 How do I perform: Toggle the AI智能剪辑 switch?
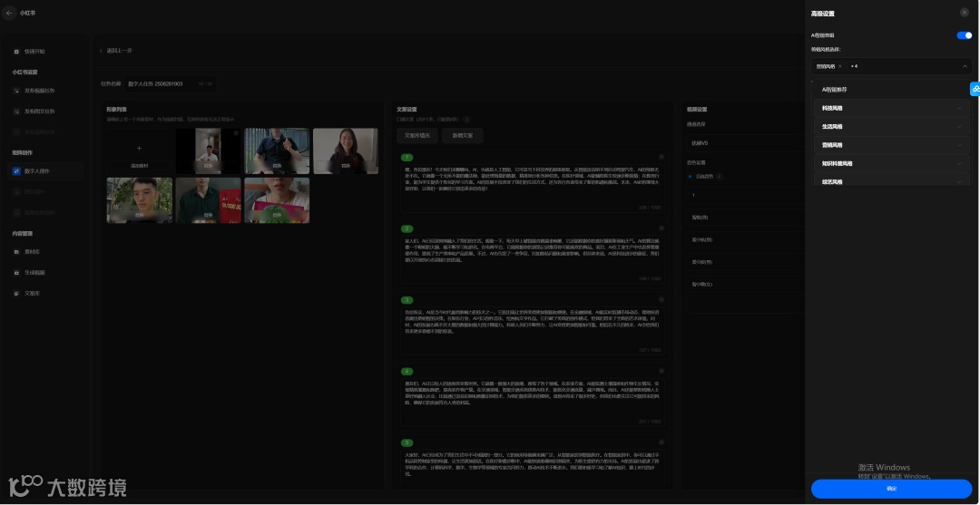point(965,35)
